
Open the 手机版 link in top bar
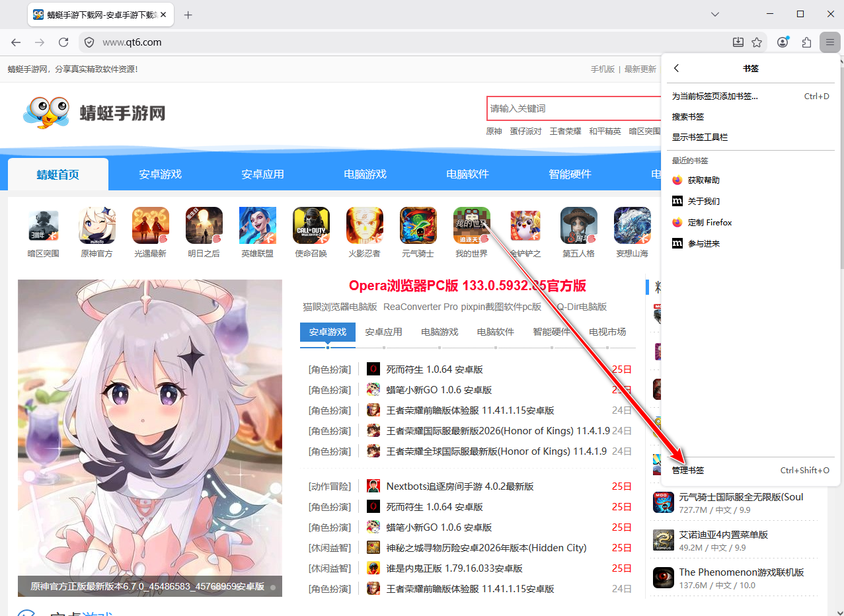[x=602, y=69]
